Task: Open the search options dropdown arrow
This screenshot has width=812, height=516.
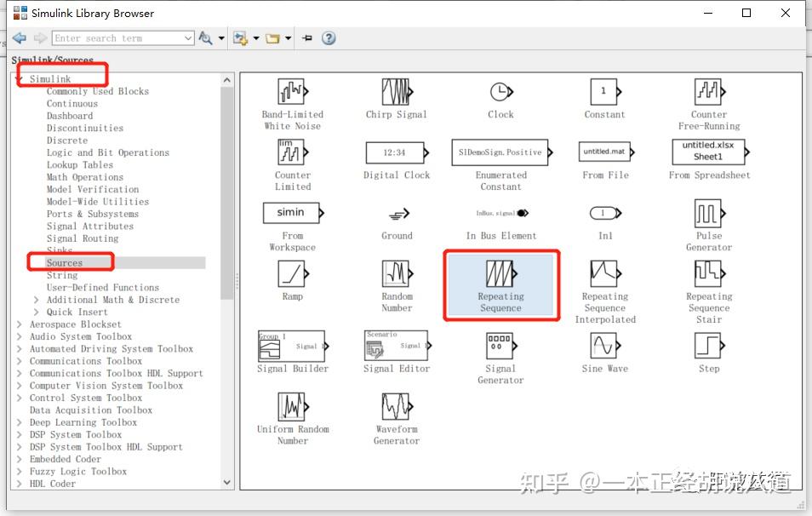Action: point(221,38)
